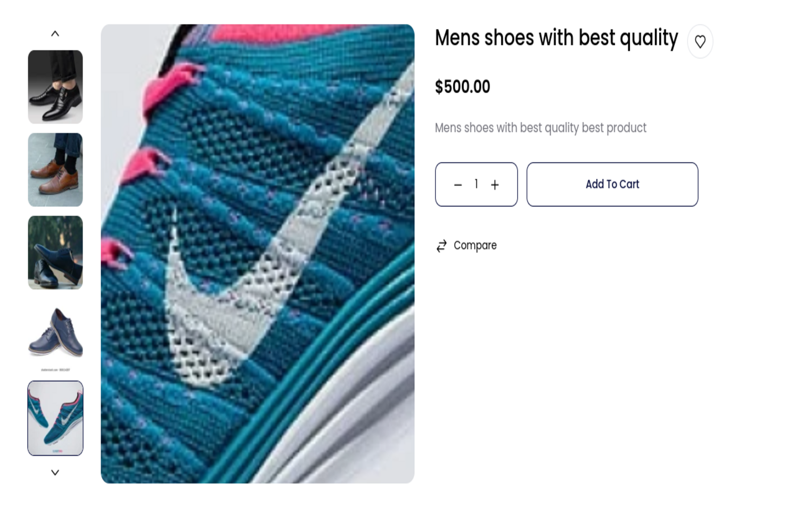
Task: Click the quantity number field
Action: [476, 184]
